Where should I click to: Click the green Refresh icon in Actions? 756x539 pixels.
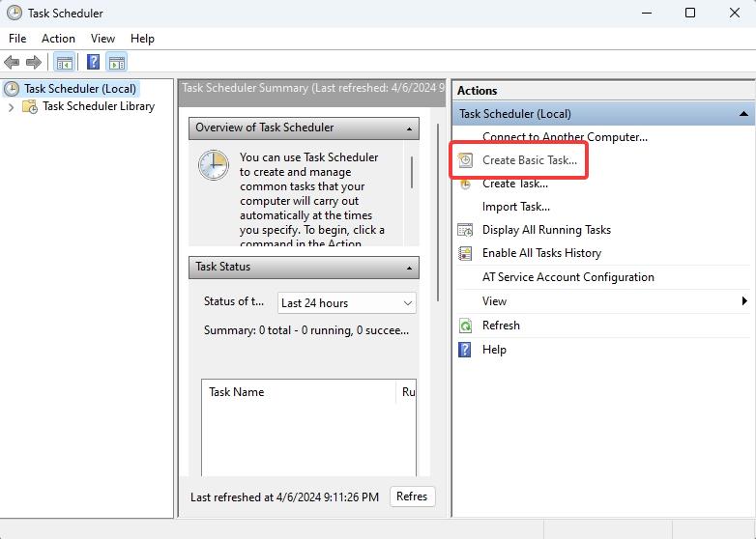pos(465,326)
